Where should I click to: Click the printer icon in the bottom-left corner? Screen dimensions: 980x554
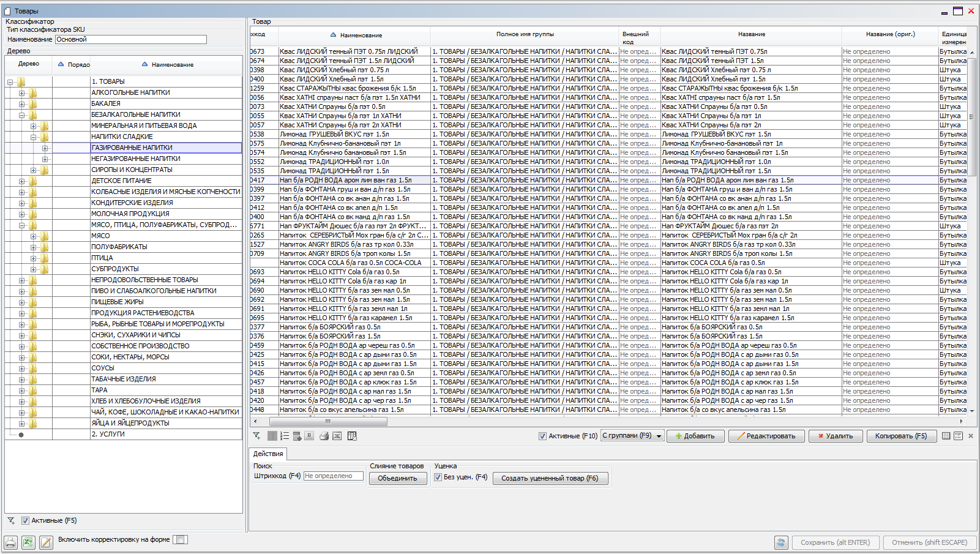(x=10, y=542)
